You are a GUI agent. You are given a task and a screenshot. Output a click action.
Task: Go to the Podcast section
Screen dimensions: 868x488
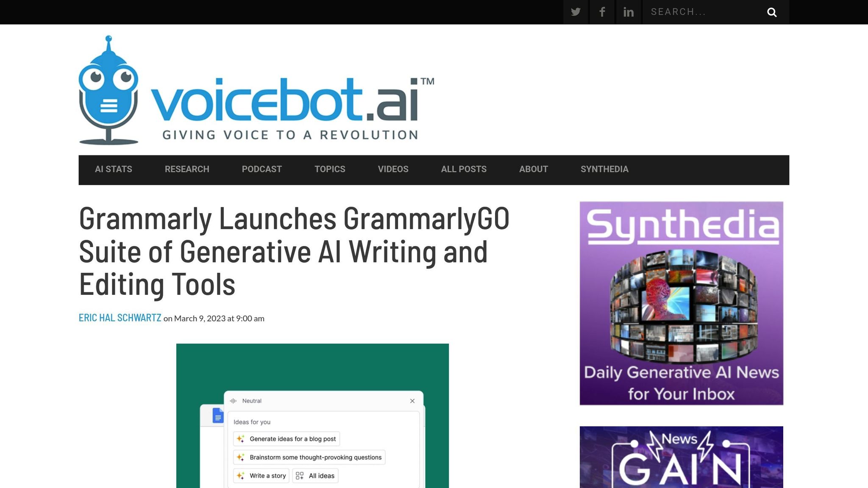point(262,169)
